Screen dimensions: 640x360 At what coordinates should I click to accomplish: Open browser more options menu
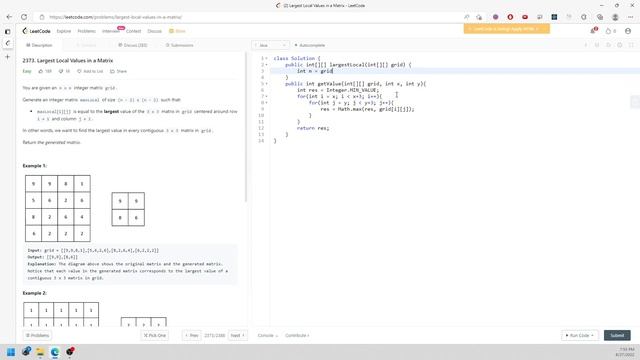pyautogui.click(x=631, y=17)
